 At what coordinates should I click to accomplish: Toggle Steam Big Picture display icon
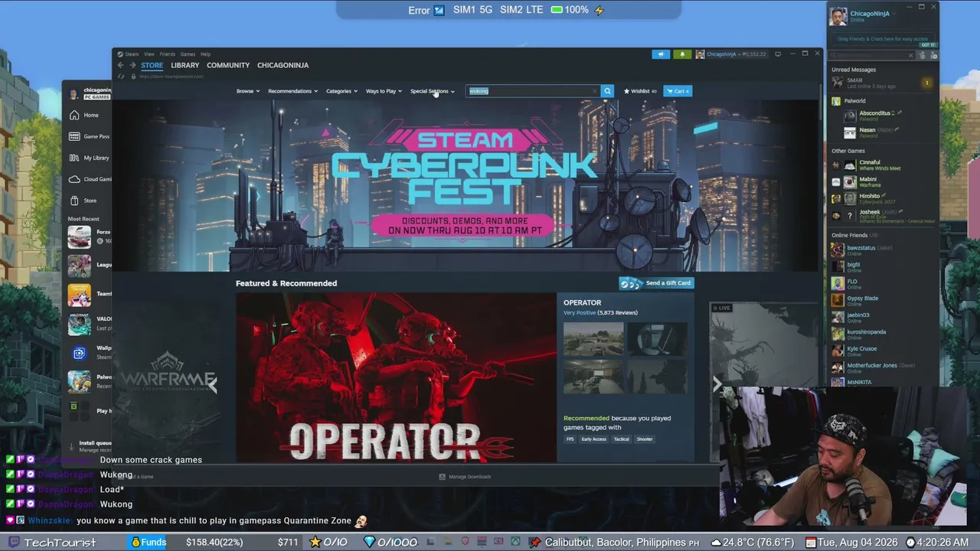click(x=778, y=54)
